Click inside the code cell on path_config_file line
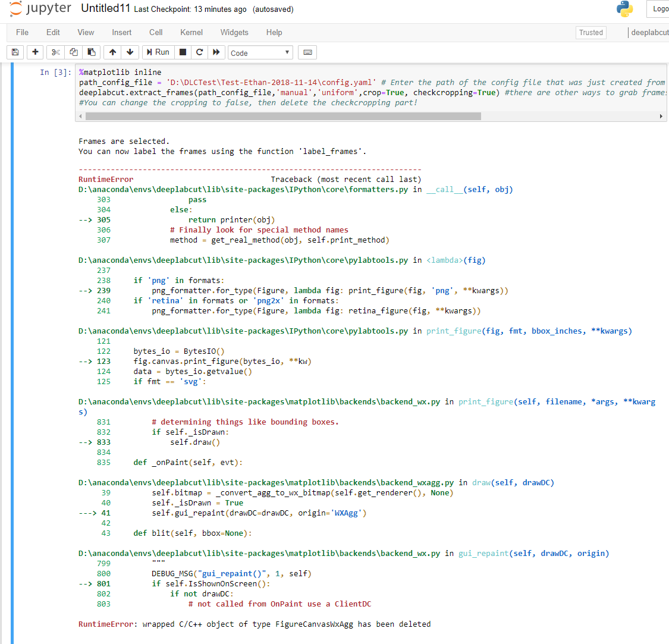The height and width of the screenshot is (644, 669). 371,83
